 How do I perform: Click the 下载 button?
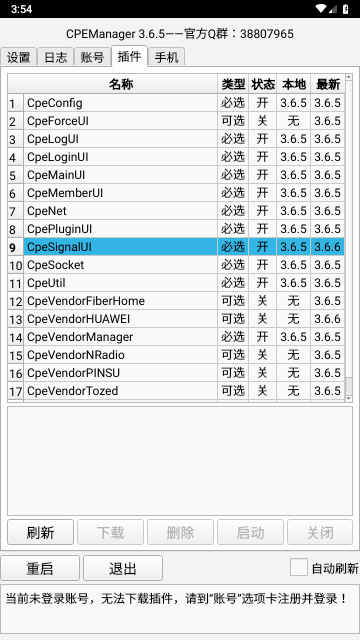click(111, 532)
